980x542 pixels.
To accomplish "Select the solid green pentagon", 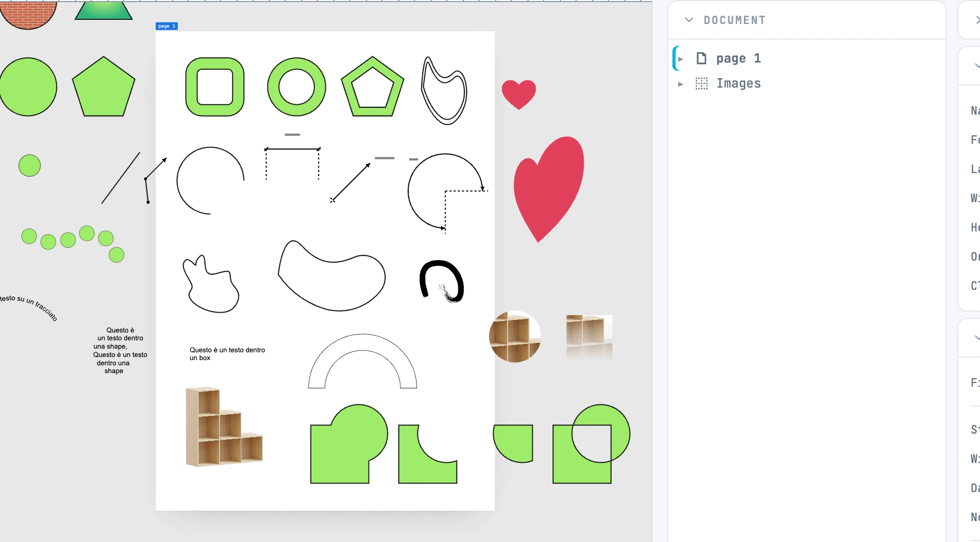I will 104,87.
